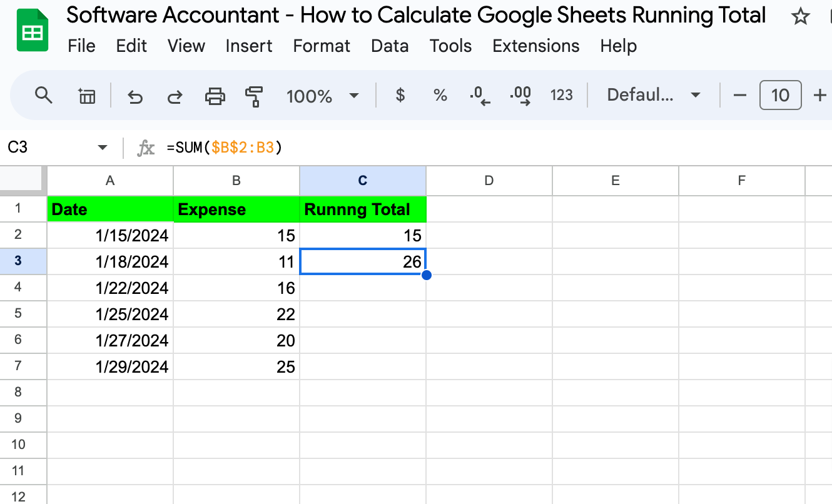Open the Data menu
Screen dimensions: 832x504
coord(390,46)
